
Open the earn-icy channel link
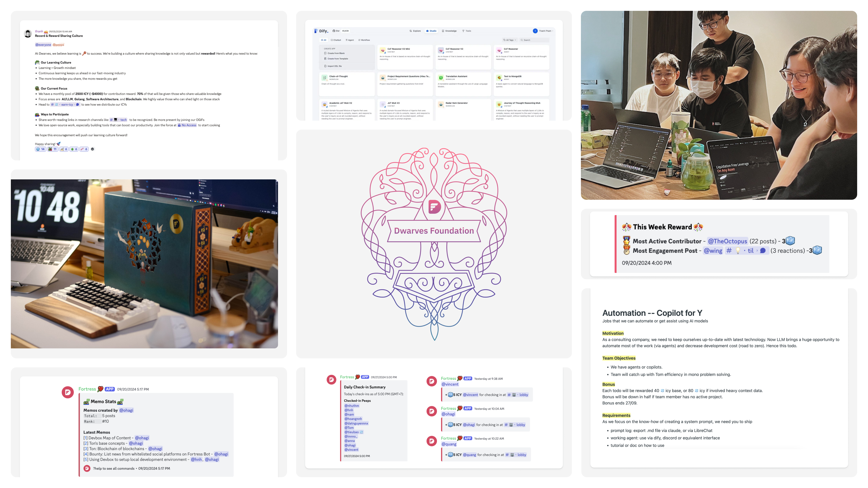(65, 104)
